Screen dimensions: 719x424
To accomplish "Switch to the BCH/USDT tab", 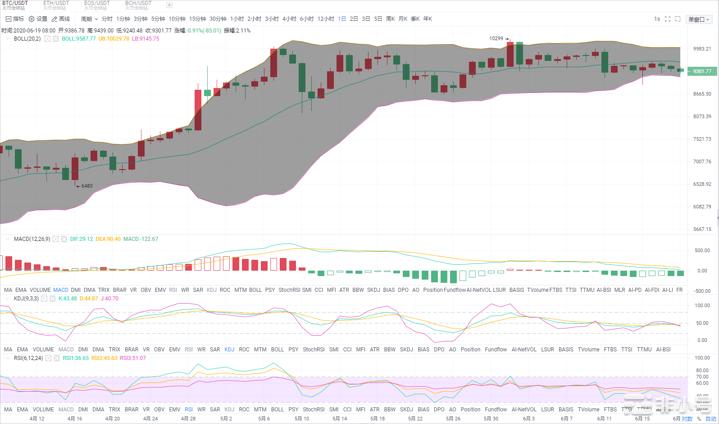I will 138,5.
